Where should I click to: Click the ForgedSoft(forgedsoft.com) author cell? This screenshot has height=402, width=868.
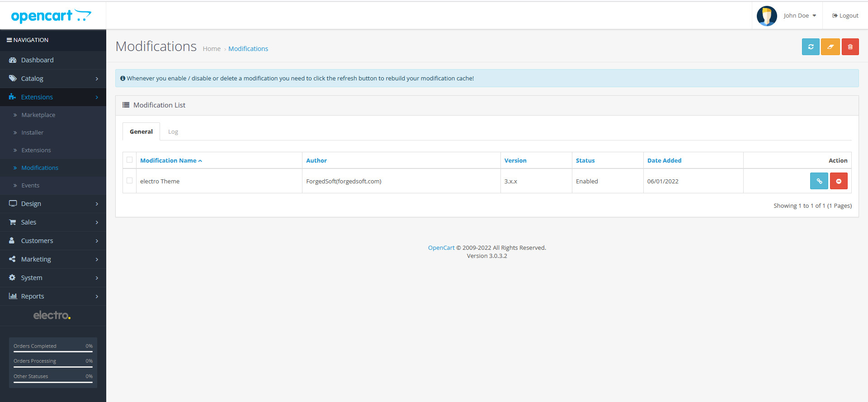tap(401, 181)
